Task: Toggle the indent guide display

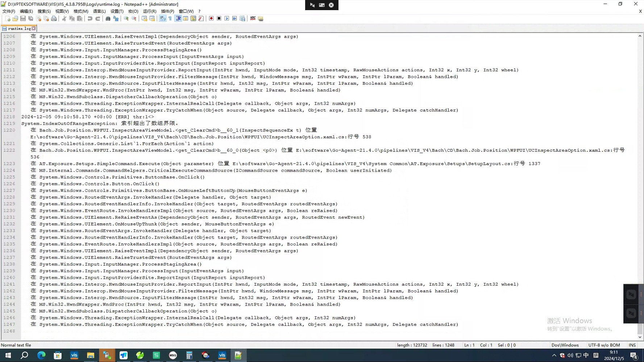Action: [178, 18]
